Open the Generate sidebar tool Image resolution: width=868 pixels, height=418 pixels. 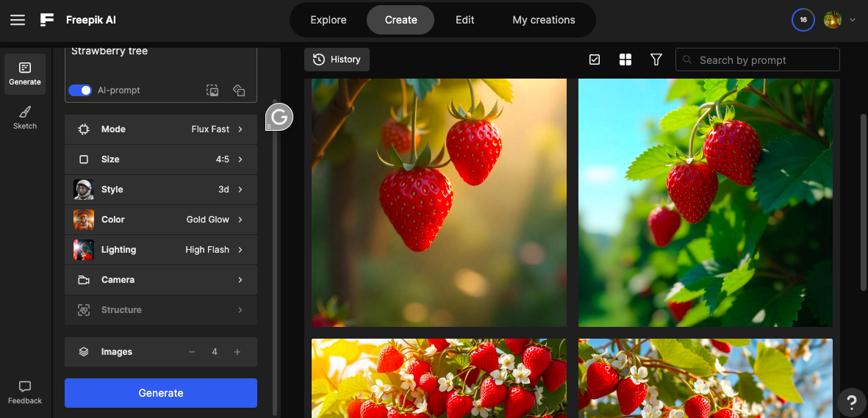point(25,74)
